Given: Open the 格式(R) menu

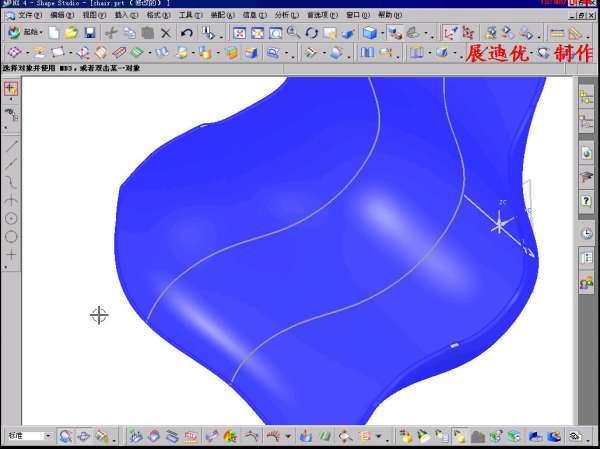Looking at the screenshot, I should (158, 15).
